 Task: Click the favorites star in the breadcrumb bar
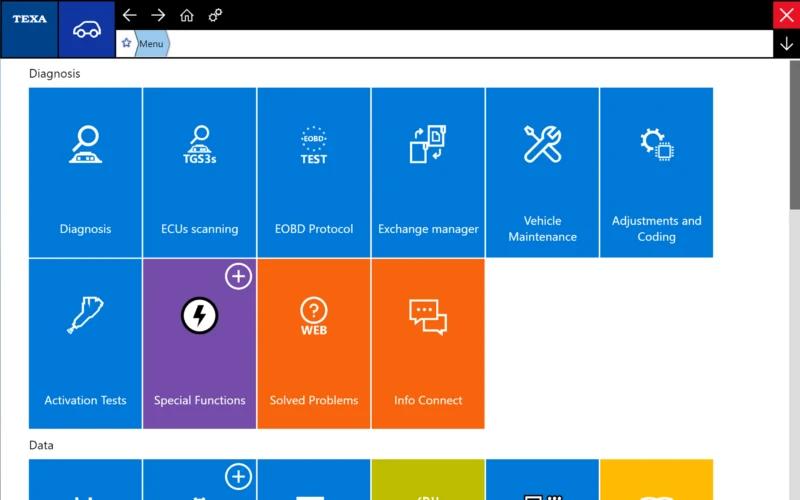coord(127,43)
